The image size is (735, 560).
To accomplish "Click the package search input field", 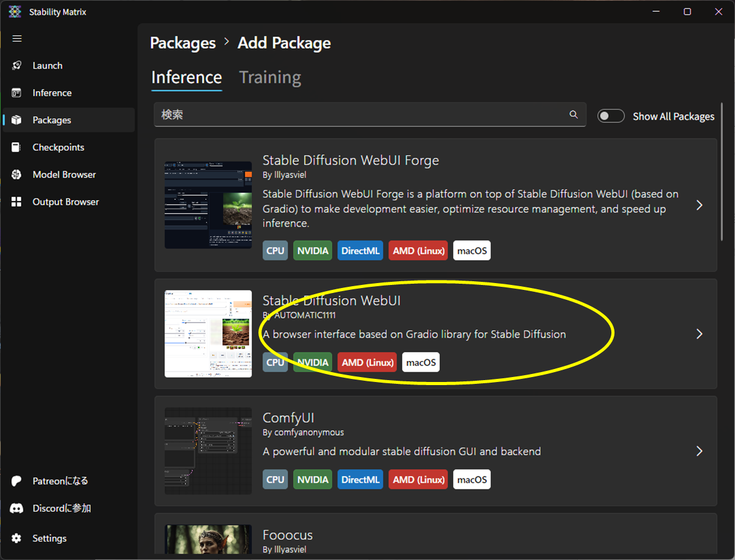I will point(362,114).
